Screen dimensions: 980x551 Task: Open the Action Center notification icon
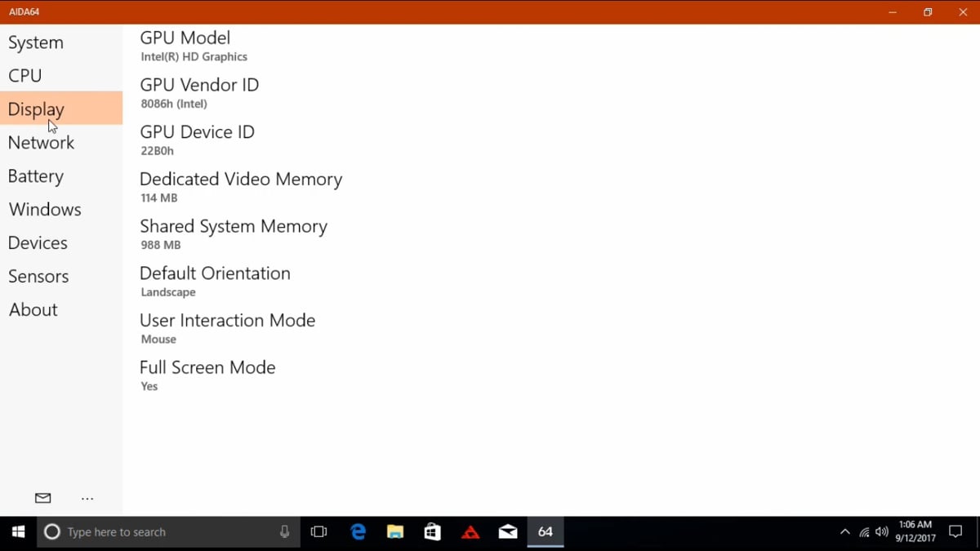[x=955, y=532]
